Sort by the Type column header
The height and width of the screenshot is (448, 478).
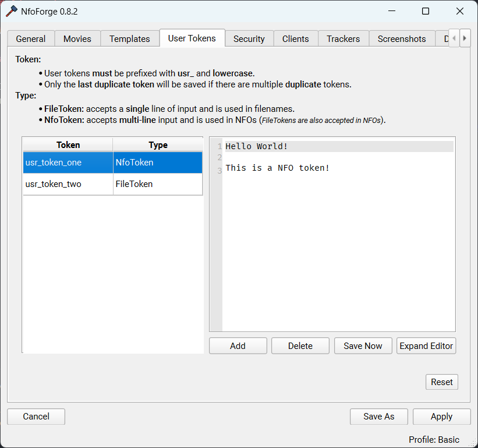click(158, 145)
